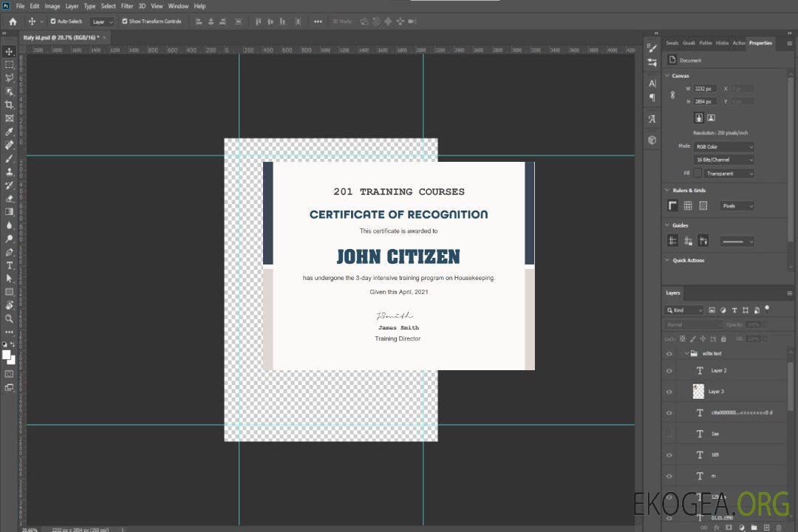
Task: Disable Show Transform Controls checkbox
Action: coord(125,21)
